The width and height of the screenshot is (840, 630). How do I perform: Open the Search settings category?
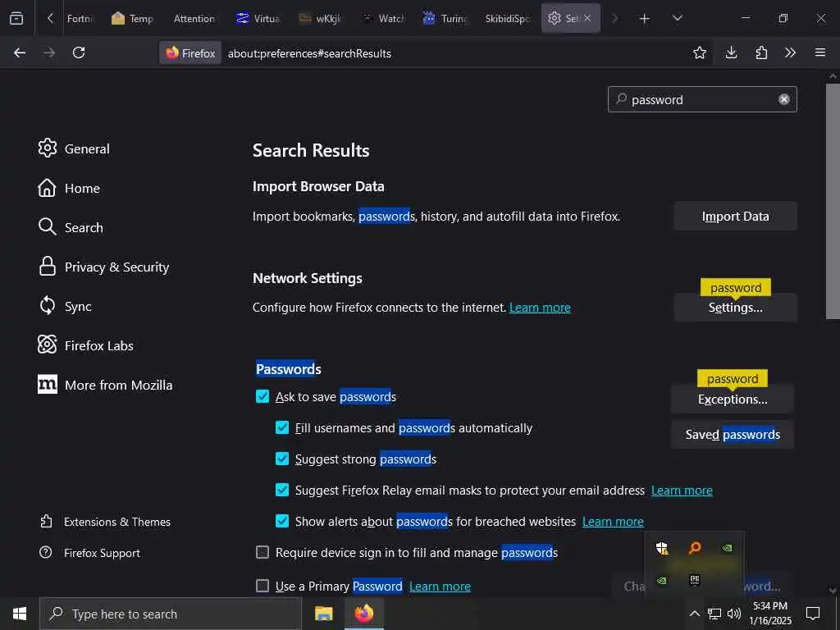(71, 227)
